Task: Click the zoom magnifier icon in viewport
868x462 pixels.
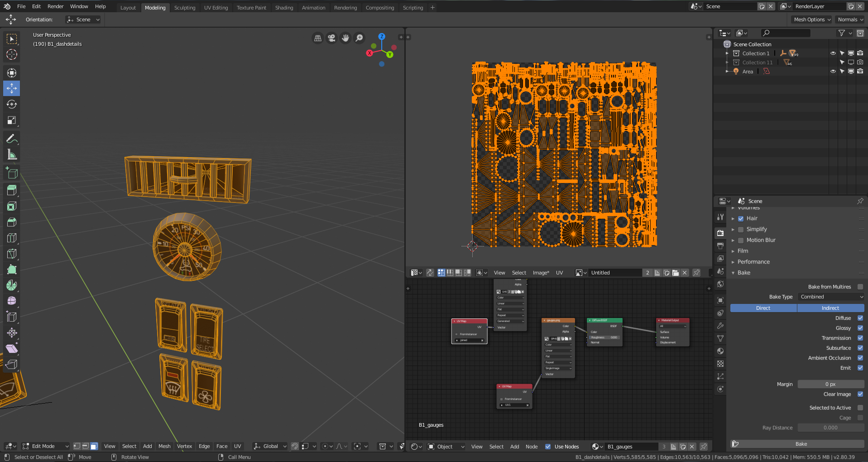Action: coord(359,38)
